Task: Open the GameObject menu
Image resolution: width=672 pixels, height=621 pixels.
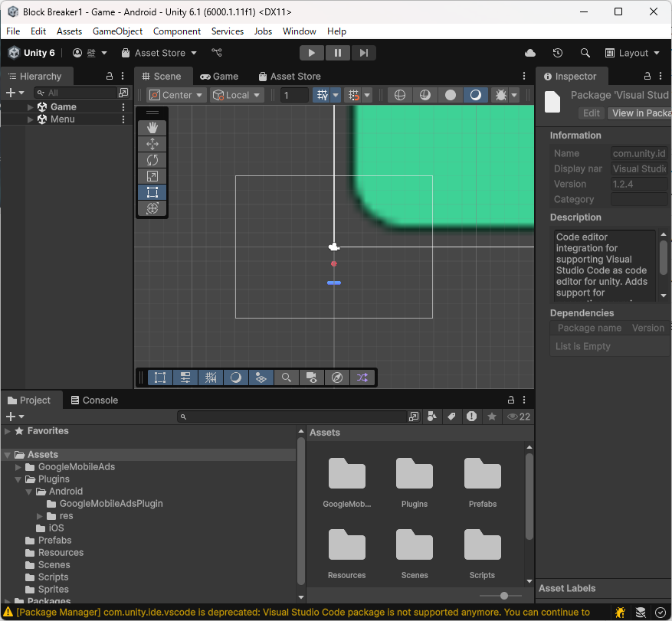Action: click(x=117, y=31)
